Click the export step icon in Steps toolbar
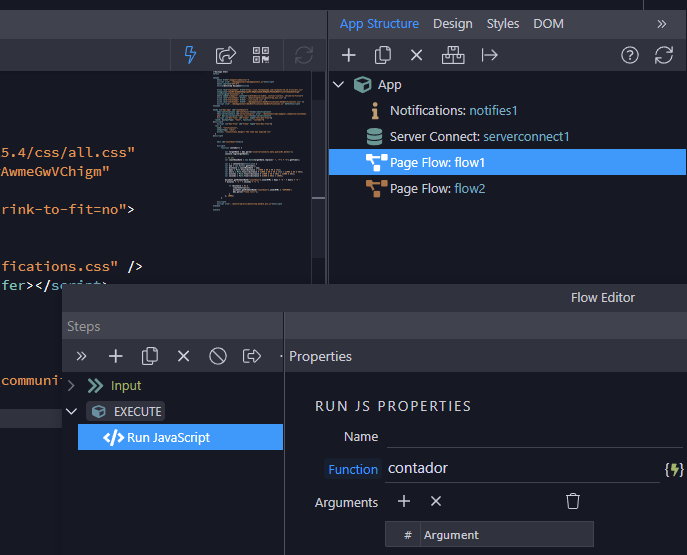Screen dimensions: 687x555 [x=252, y=356]
